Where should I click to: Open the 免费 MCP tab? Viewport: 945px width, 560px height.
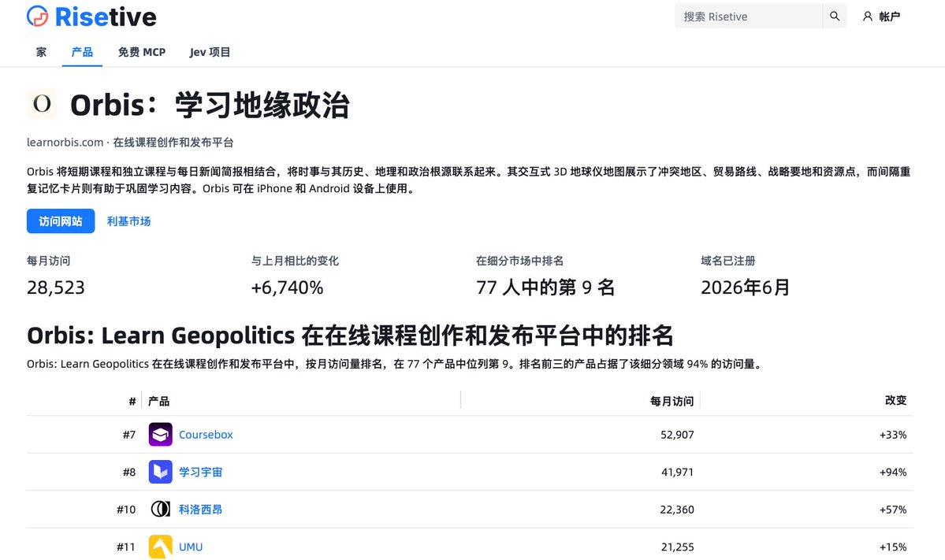(x=142, y=53)
